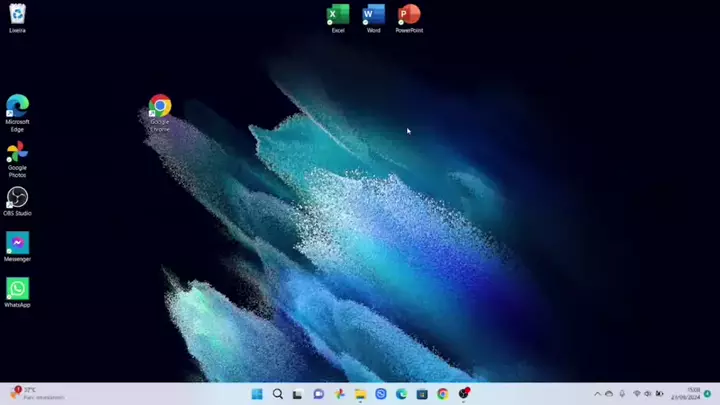Viewport: 720px width, 405px height.
Task: Click the muted speaker volume icon
Action: (648, 394)
